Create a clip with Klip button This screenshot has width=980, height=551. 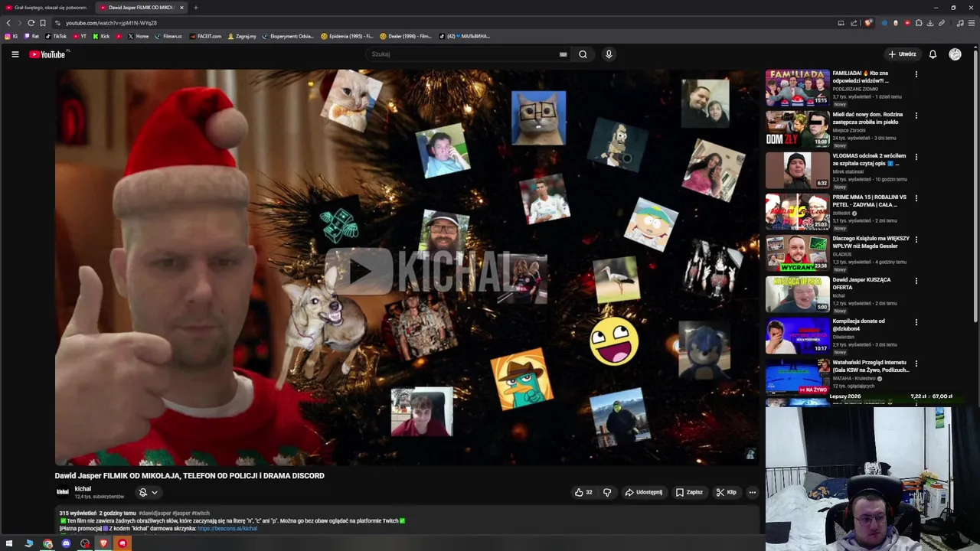(x=727, y=492)
